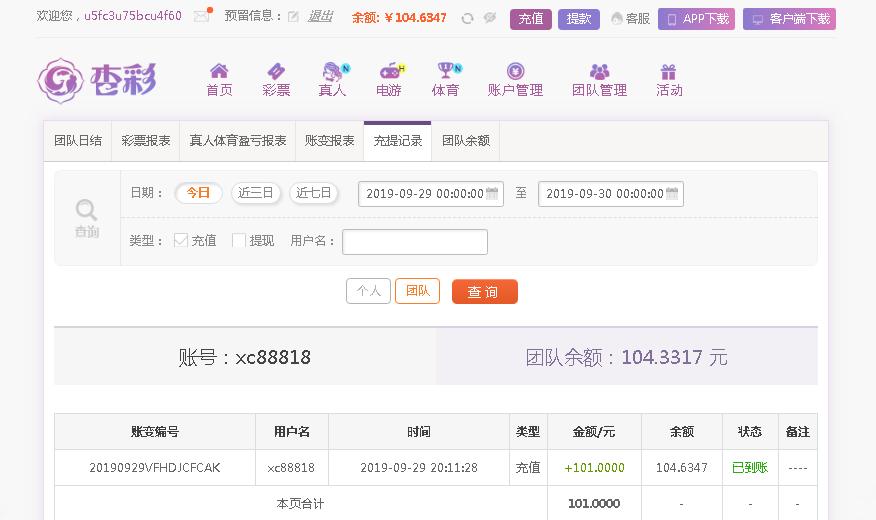Open 真人 live casino section
The image size is (876, 520).
(x=333, y=80)
